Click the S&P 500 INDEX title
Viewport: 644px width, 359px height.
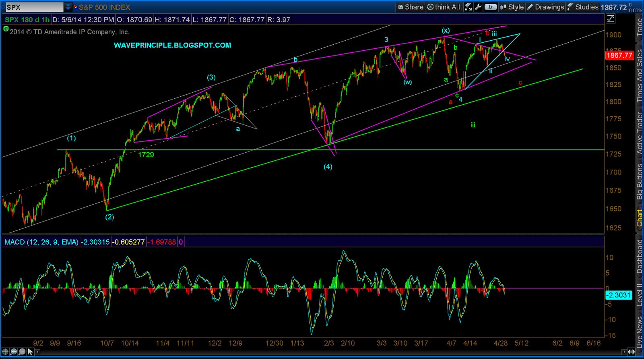tap(105, 7)
